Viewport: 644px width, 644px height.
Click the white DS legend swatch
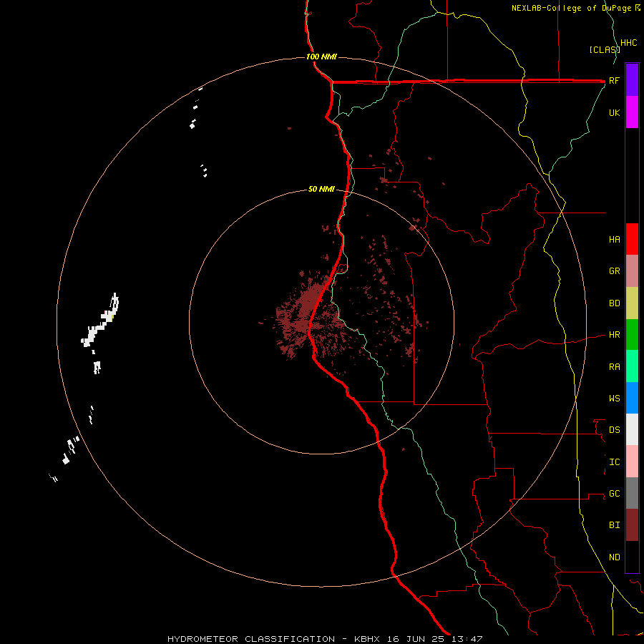632,429
